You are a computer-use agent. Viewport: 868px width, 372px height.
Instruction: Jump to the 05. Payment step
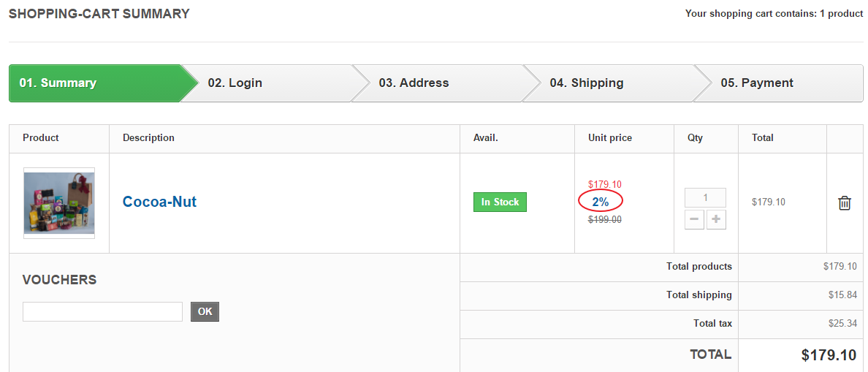(757, 83)
